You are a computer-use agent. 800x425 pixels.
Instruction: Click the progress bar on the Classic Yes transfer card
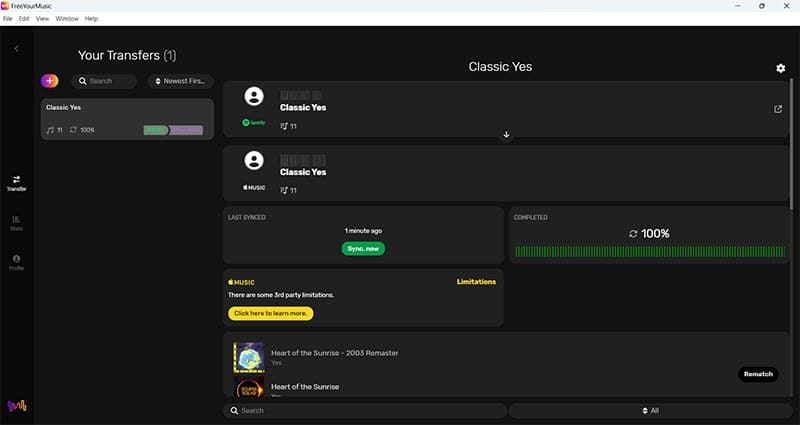pos(173,130)
